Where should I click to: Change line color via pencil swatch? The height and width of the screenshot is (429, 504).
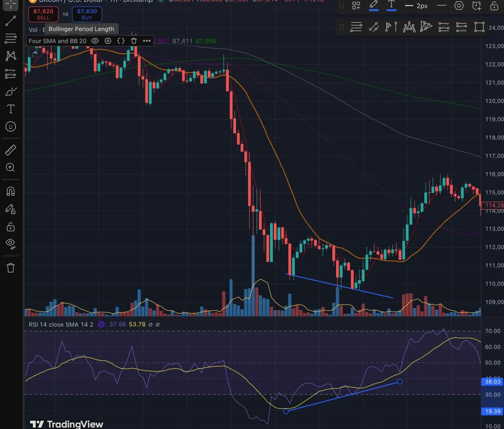pos(373,5)
